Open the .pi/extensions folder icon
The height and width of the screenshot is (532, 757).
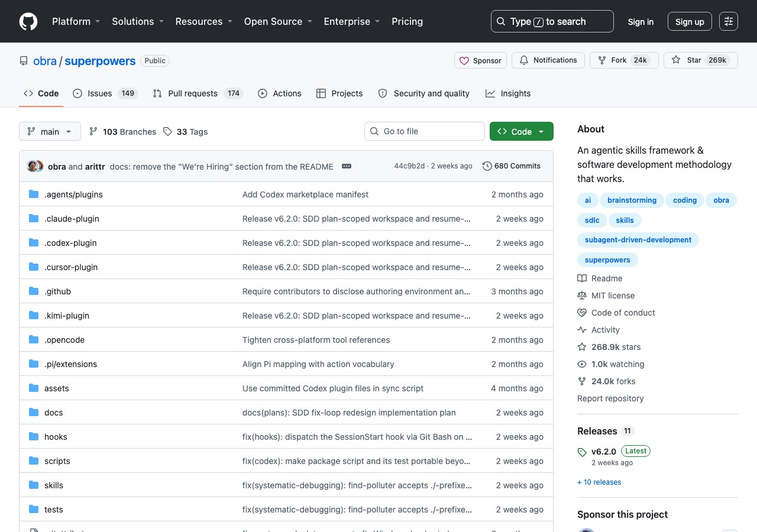tap(34, 364)
